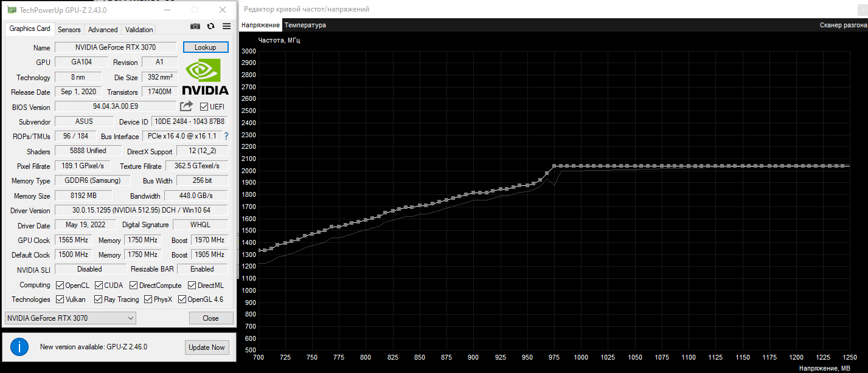
Task: Select the curve point at 975 mV
Action: tap(554, 166)
